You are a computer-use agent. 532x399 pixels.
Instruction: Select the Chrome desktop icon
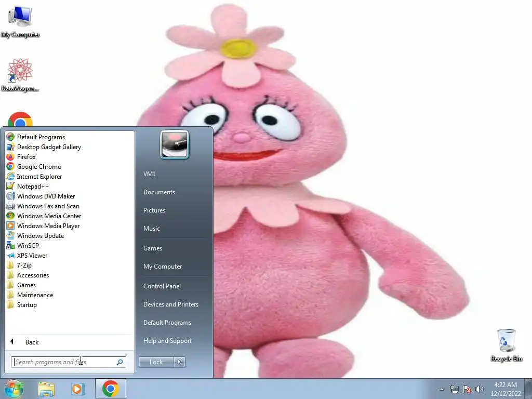pyautogui.click(x=20, y=119)
